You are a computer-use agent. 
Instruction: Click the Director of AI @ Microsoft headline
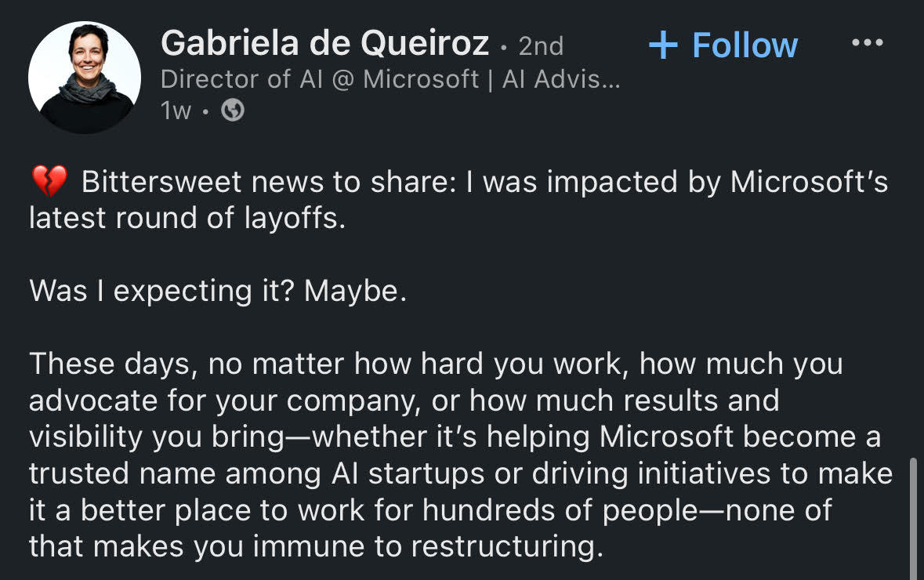coord(320,79)
